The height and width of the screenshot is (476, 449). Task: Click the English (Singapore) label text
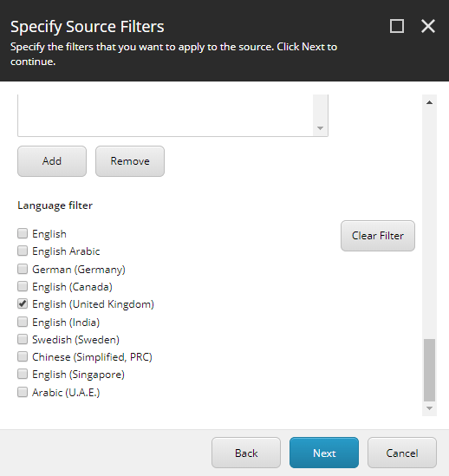pyautogui.click(x=78, y=375)
